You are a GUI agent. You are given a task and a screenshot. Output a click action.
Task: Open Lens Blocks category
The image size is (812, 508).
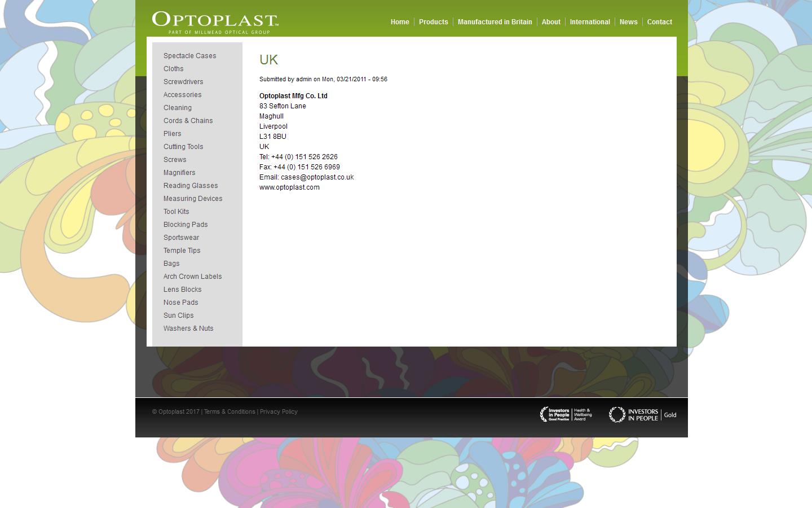183,290
